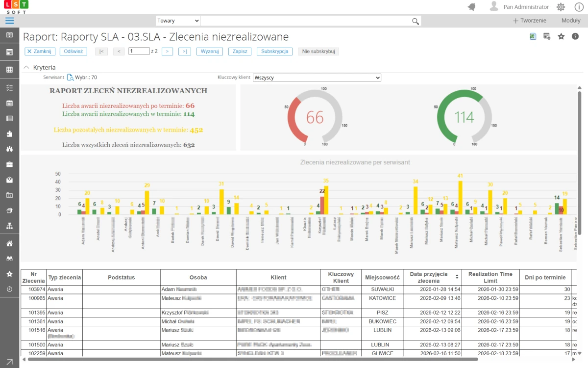This screenshot has width=588, height=368.
Task: Click the Subskrypcja button
Action: tap(274, 52)
